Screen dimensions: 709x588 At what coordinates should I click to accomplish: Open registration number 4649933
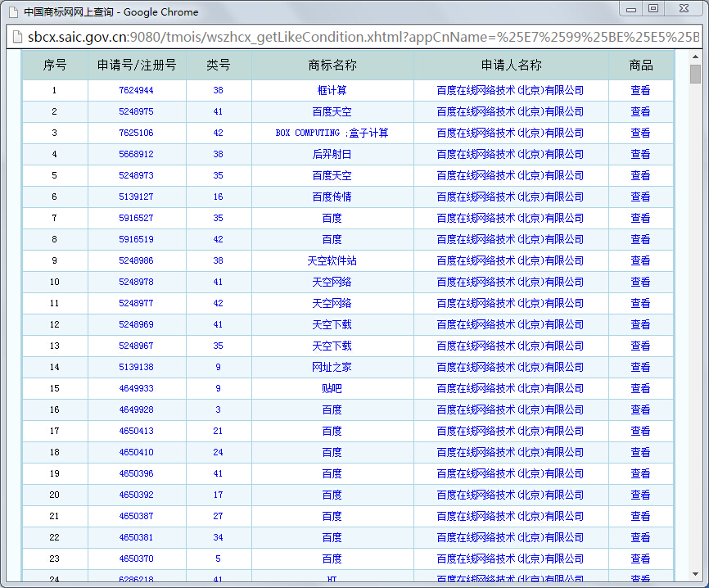pyautogui.click(x=136, y=388)
